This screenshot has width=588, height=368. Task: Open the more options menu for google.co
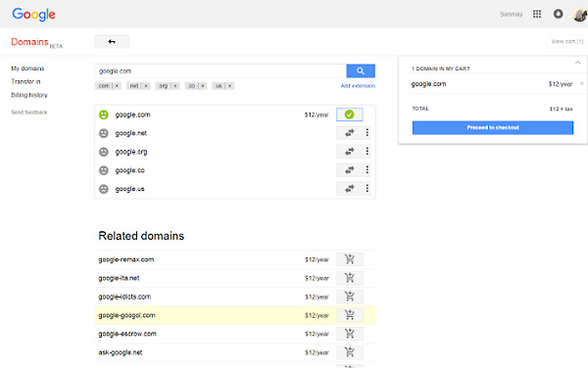[x=367, y=170]
